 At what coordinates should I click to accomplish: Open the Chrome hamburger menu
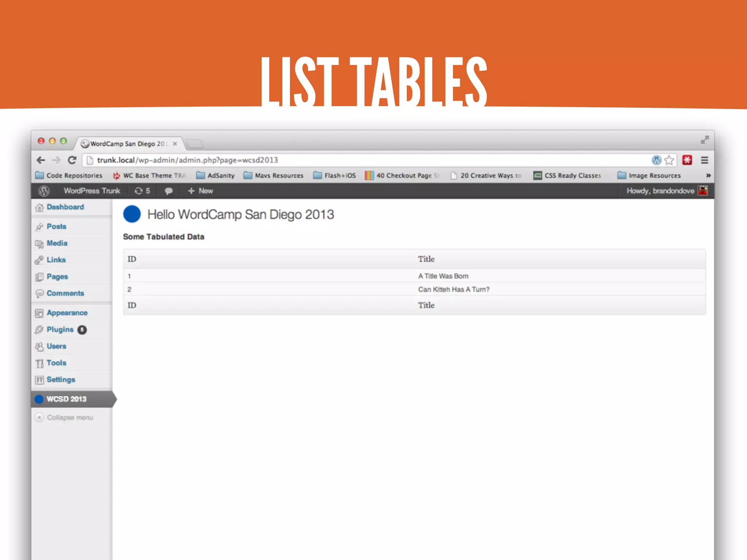click(x=705, y=160)
